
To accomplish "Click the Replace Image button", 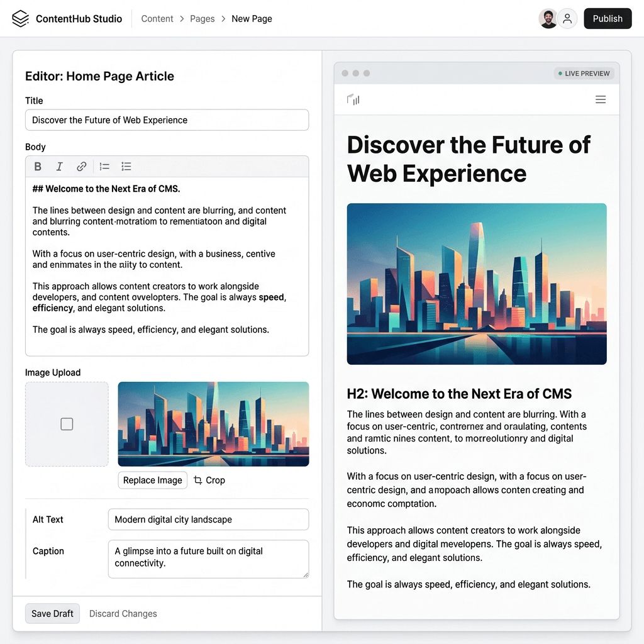I will [x=152, y=480].
